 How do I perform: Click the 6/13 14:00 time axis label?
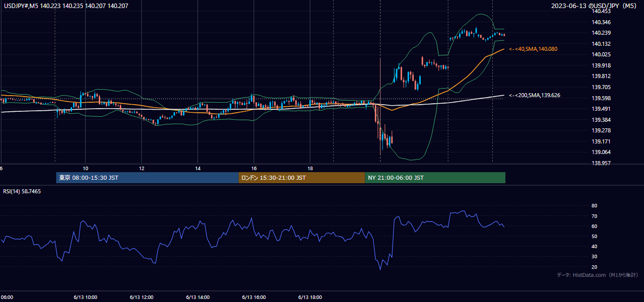(198, 297)
